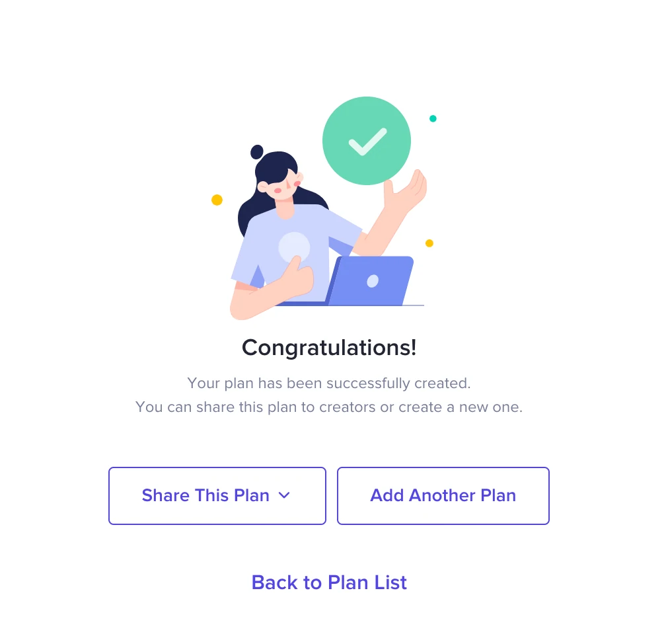Click the 'Your plan has been successfully created' text
This screenshot has width=666, height=644.
point(329,383)
